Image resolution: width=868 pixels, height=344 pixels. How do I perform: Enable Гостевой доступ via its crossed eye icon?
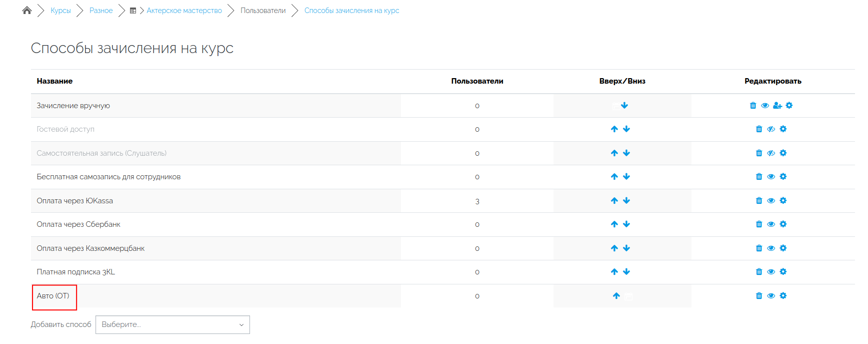(x=771, y=129)
